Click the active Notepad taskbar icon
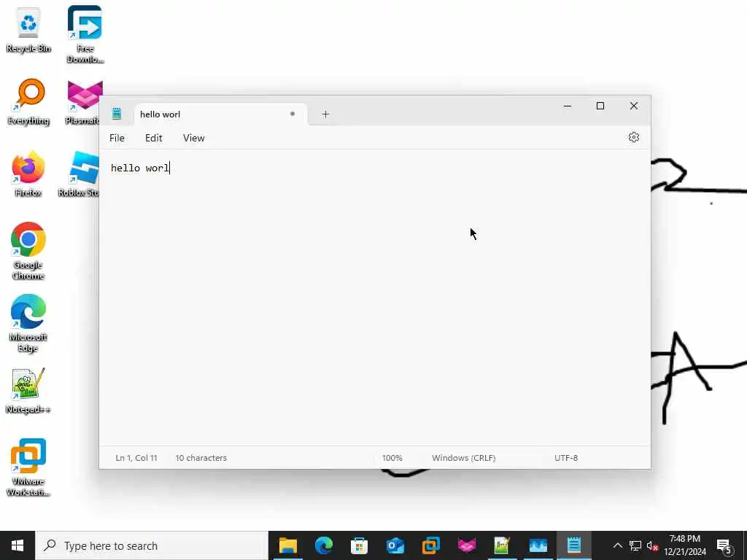This screenshot has width=747, height=560. [573, 545]
